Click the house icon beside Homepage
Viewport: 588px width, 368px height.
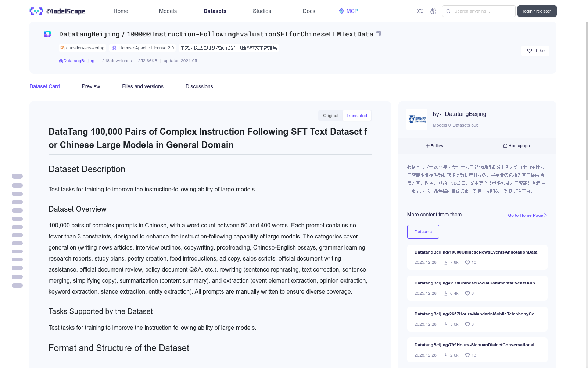click(505, 146)
